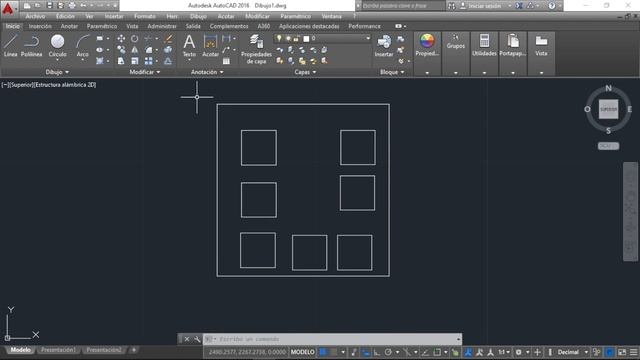
Task: Click the Rotate modify icon
Action: (134, 39)
